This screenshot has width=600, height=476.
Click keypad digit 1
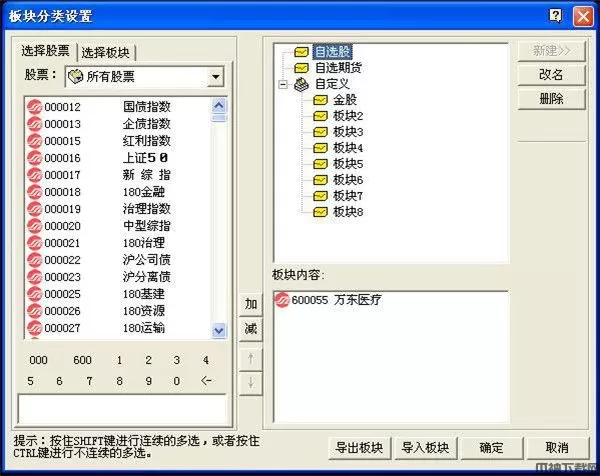119,360
